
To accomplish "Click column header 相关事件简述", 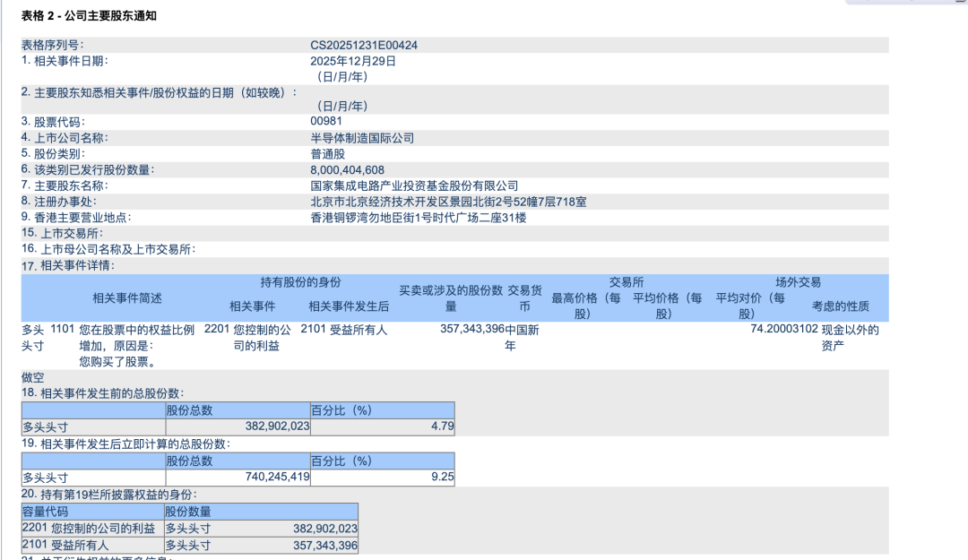I will click(127, 298).
